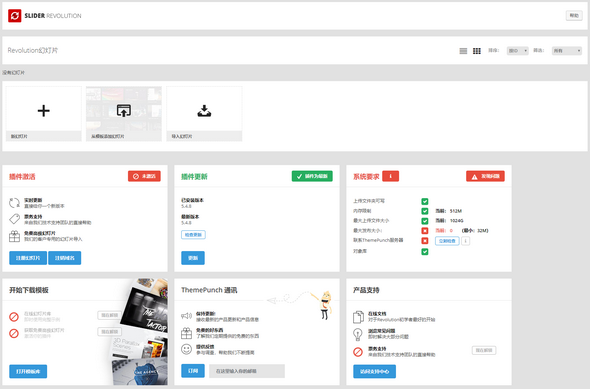Click the lightbulb FAQ icon
Screen dimensions: 590x389
coord(358,334)
